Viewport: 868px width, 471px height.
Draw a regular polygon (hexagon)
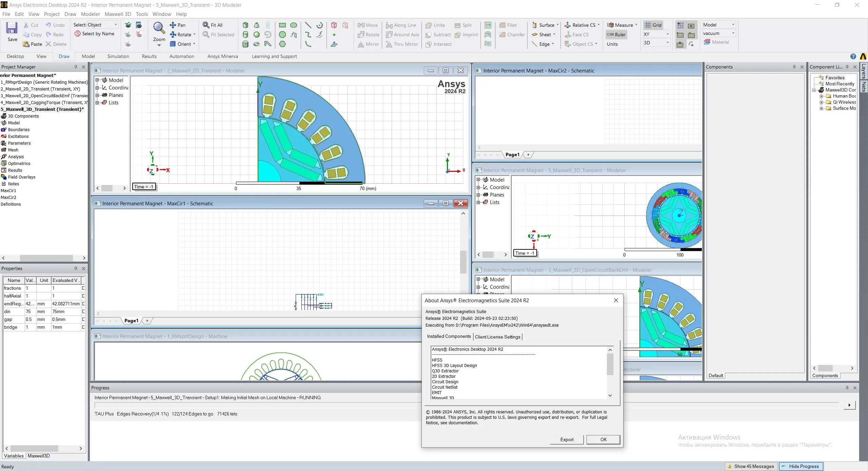282,44
